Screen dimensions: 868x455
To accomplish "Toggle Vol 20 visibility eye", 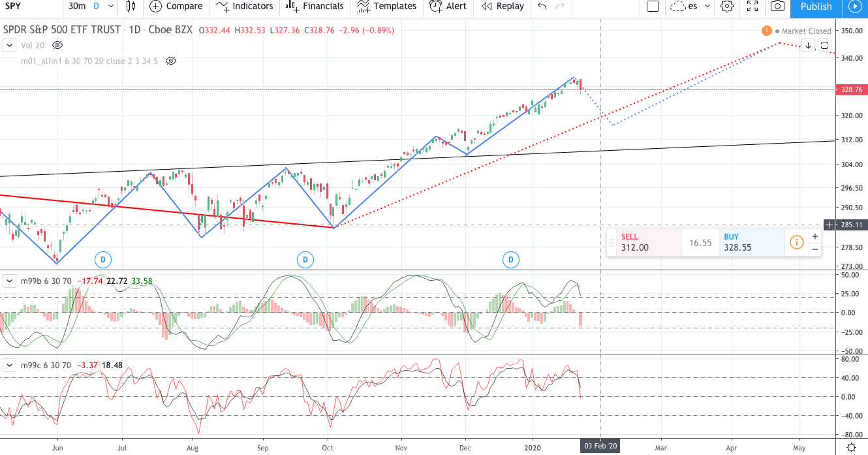I will click(x=57, y=45).
